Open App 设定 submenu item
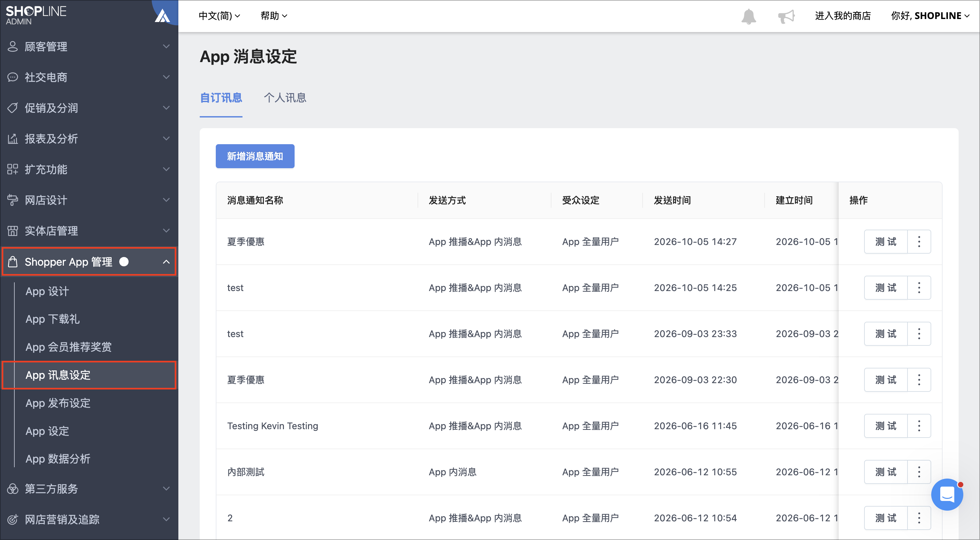The height and width of the screenshot is (540, 980). click(x=47, y=431)
